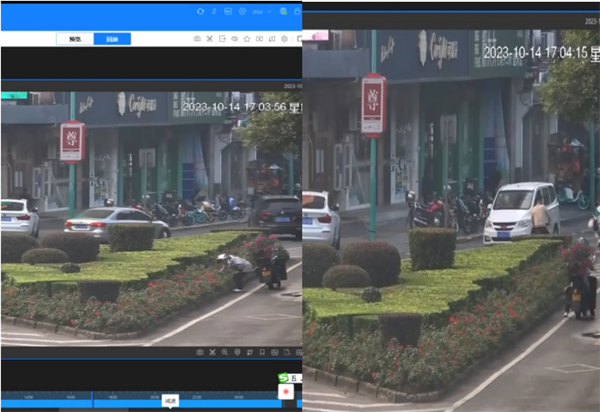600x412 pixels.
Task: Click the magnifier zoom icon below video
Action: [224, 352]
